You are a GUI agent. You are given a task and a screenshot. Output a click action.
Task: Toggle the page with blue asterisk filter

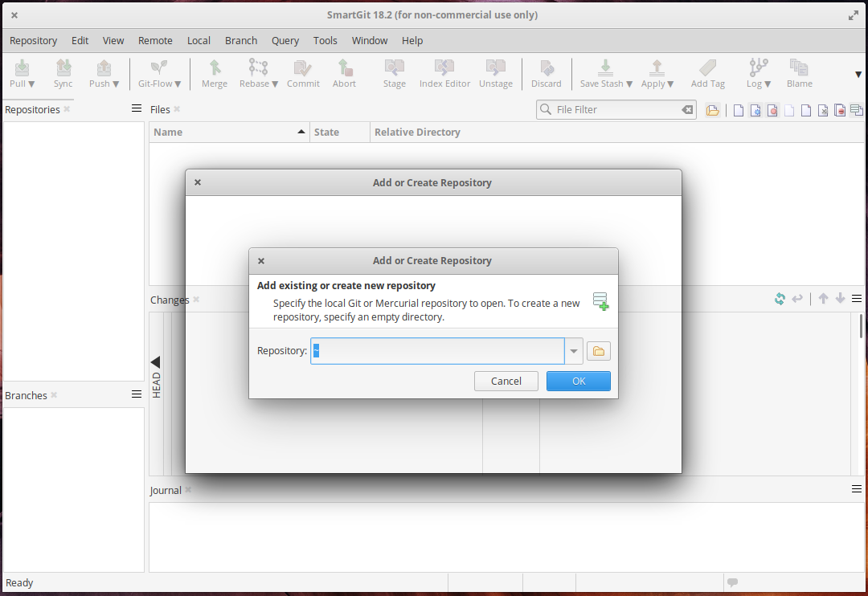coord(755,110)
